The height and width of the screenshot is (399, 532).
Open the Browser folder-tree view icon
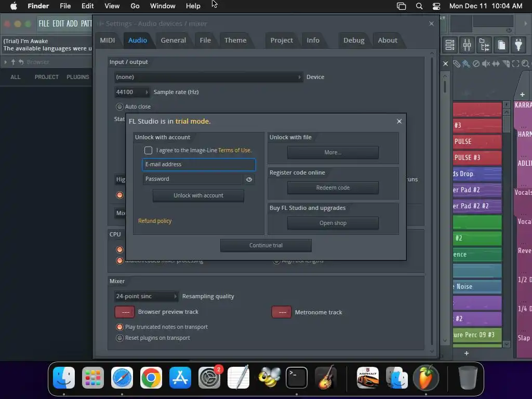(x=484, y=45)
